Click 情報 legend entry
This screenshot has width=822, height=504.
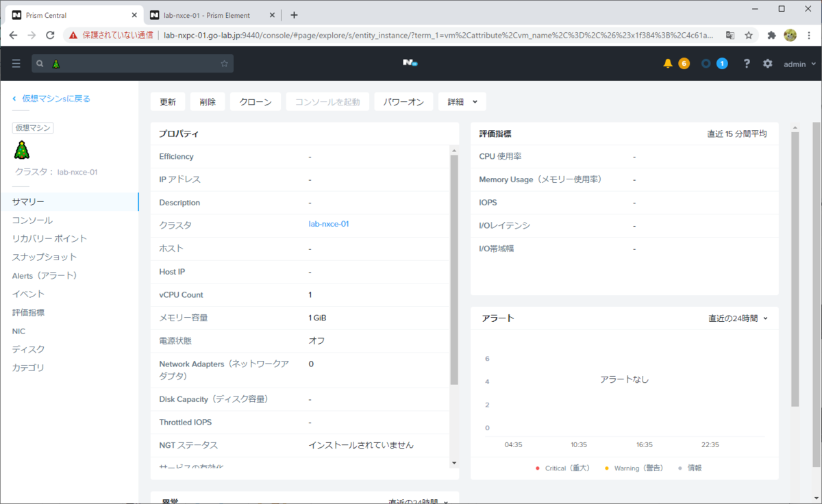click(x=690, y=468)
